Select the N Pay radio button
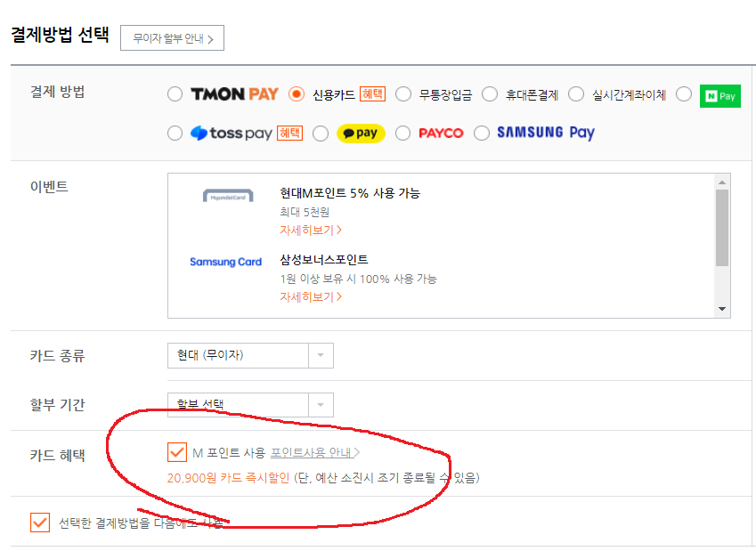 pos(684,94)
